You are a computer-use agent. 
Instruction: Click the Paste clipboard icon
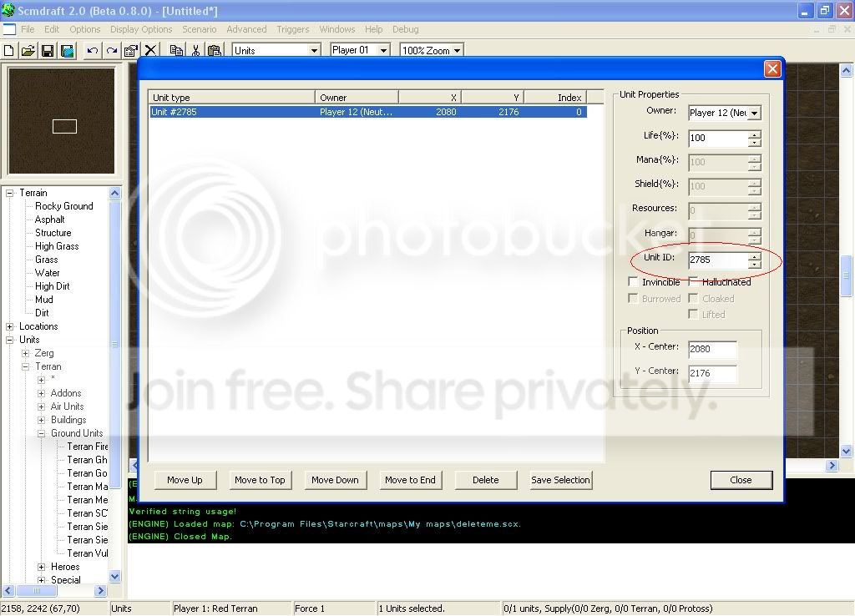[214, 51]
